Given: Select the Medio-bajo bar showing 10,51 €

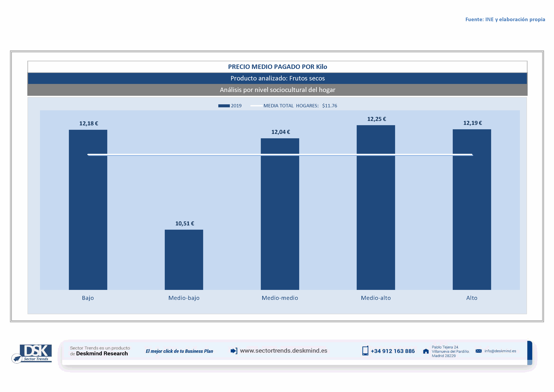Looking at the screenshot, I should (x=184, y=260).
